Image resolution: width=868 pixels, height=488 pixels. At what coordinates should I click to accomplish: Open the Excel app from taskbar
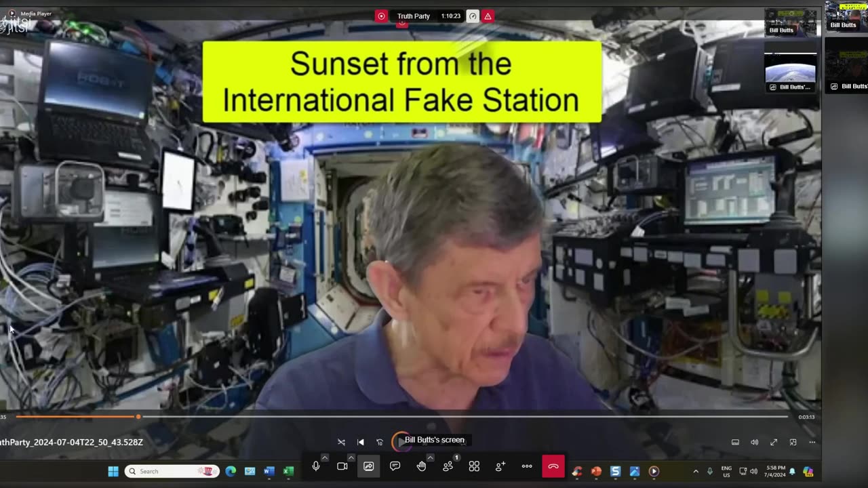point(288,471)
